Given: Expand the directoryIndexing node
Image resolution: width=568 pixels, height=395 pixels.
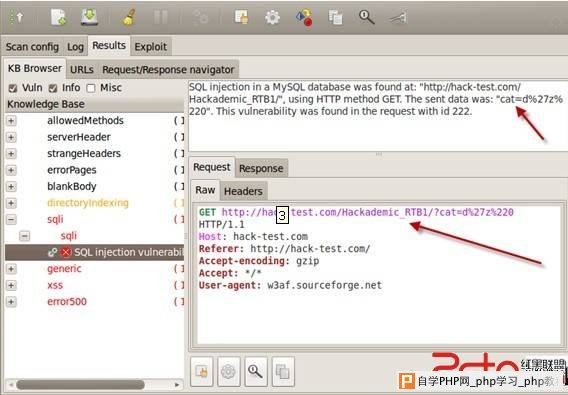Looking at the screenshot, I should click(x=11, y=203).
